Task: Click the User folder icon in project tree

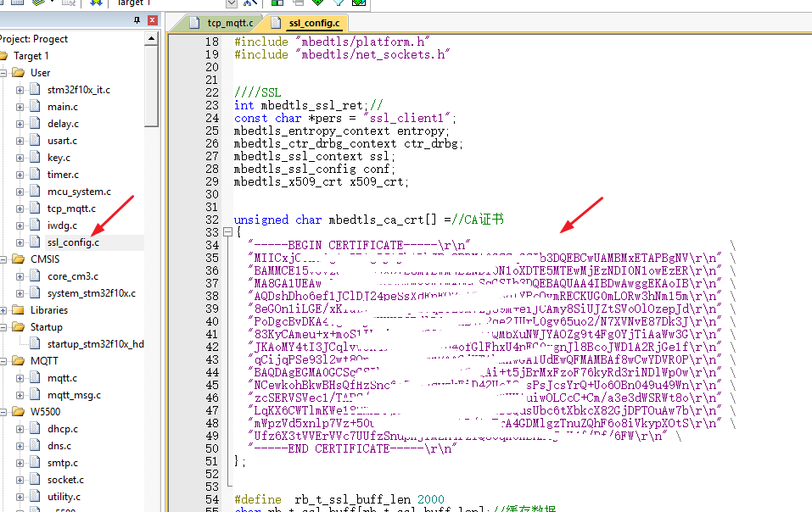Action: 18,73
